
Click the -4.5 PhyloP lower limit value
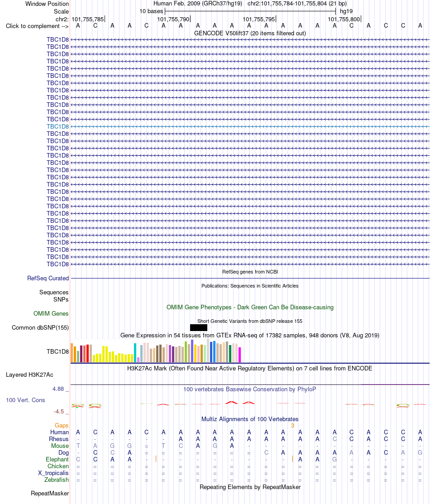click(59, 412)
